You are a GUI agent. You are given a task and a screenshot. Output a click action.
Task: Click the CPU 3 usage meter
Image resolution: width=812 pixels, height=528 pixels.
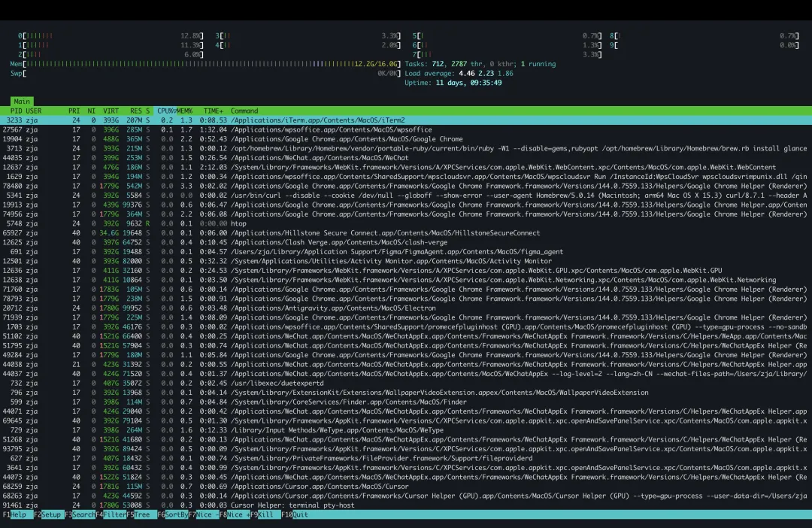[308, 36]
